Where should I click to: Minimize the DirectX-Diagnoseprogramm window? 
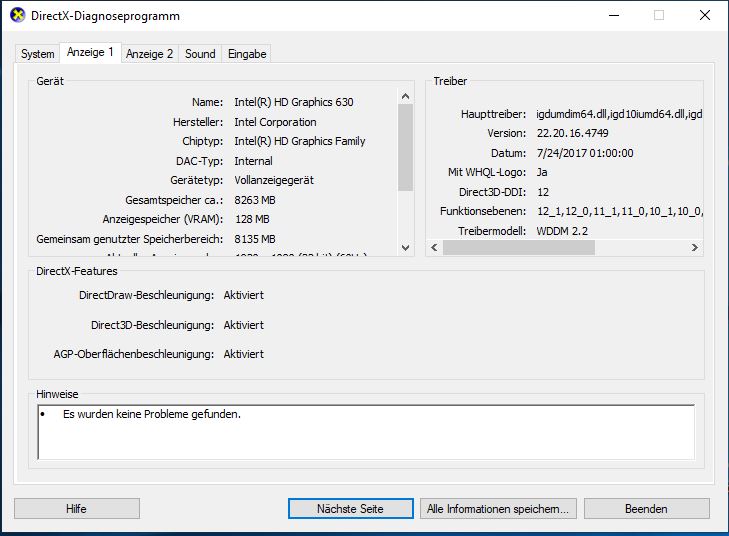614,15
